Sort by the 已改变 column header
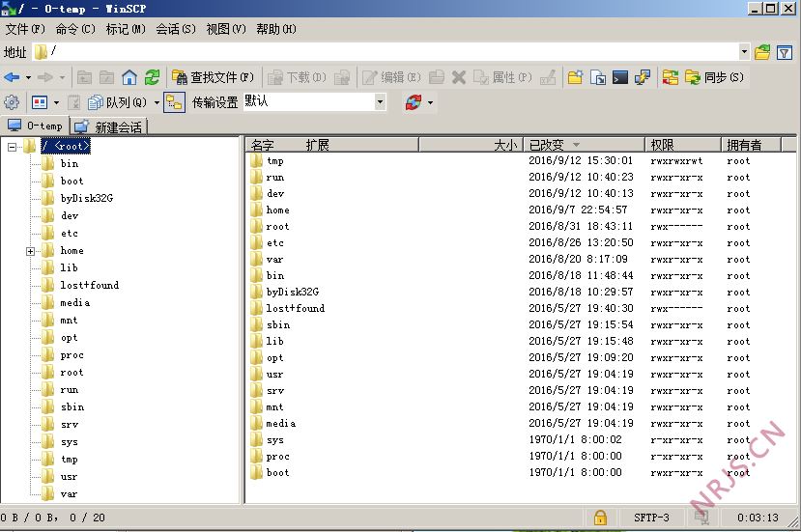 click(x=585, y=145)
